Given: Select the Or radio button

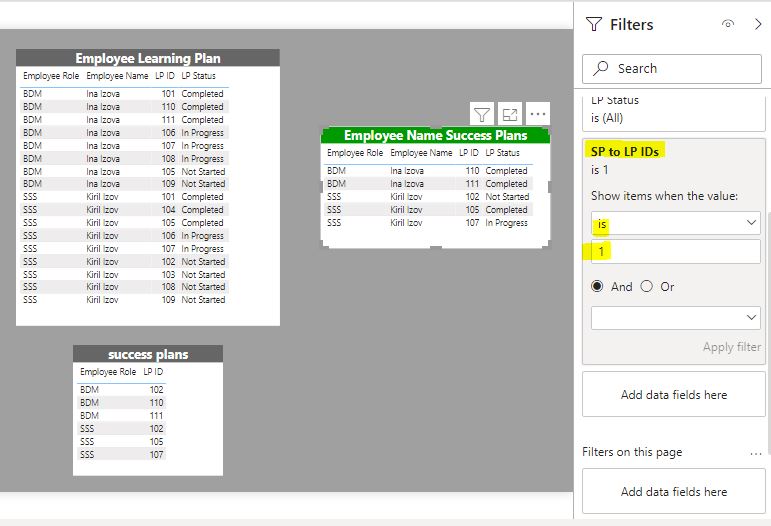Looking at the screenshot, I should 647,286.
